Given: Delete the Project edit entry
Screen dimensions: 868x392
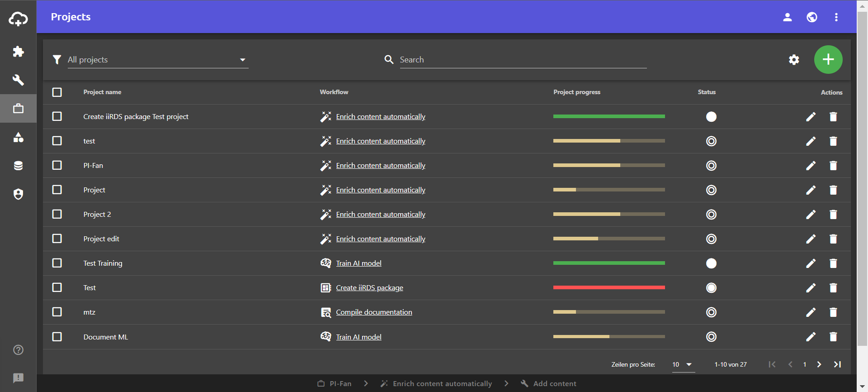Looking at the screenshot, I should click(833, 239).
